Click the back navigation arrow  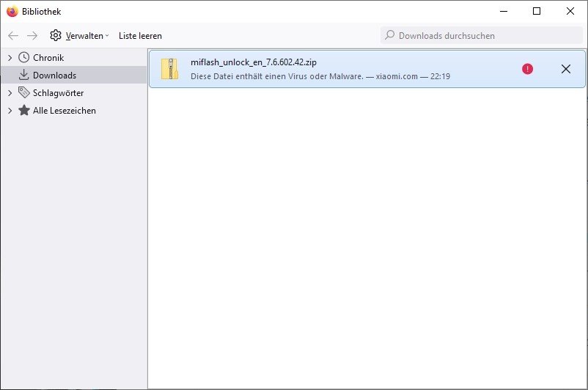pyautogui.click(x=13, y=35)
